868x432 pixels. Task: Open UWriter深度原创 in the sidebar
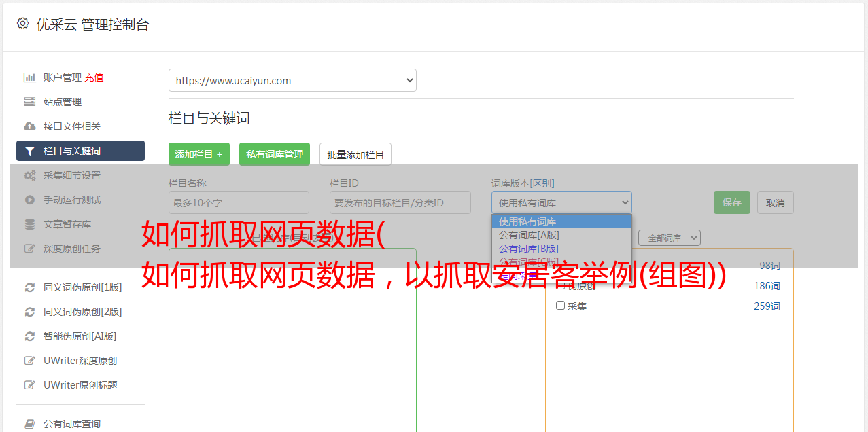80,361
